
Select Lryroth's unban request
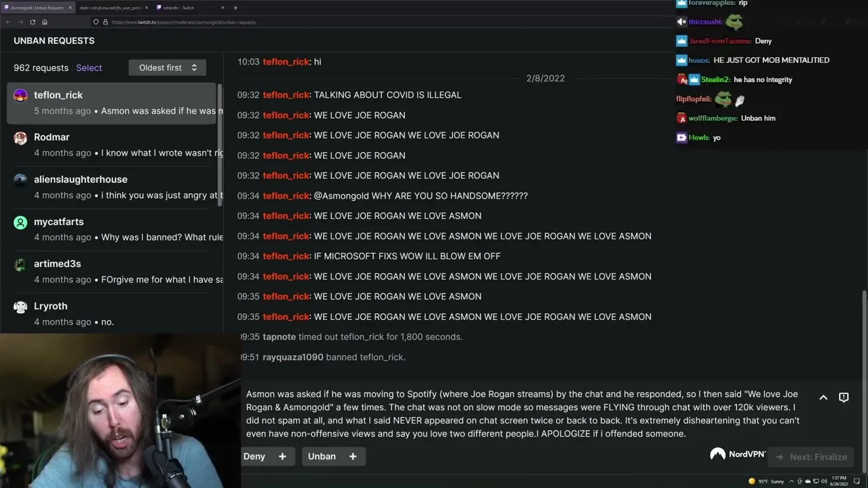tap(111, 313)
